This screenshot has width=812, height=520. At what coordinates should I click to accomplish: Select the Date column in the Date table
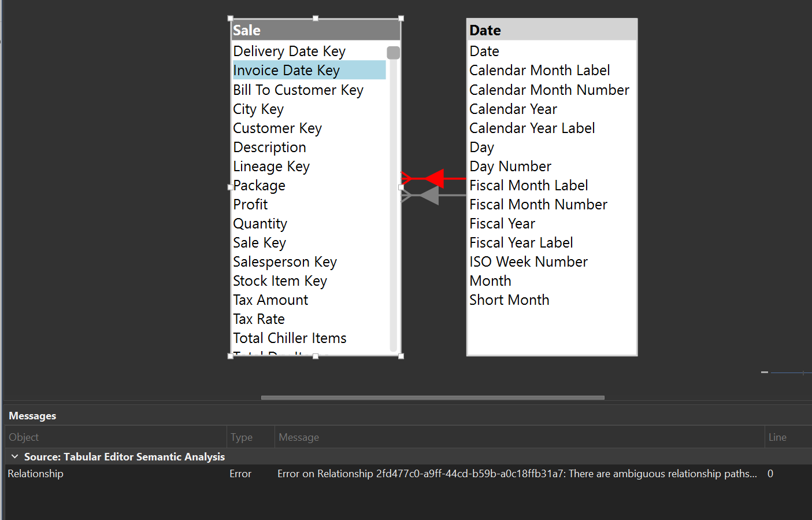pyautogui.click(x=484, y=51)
